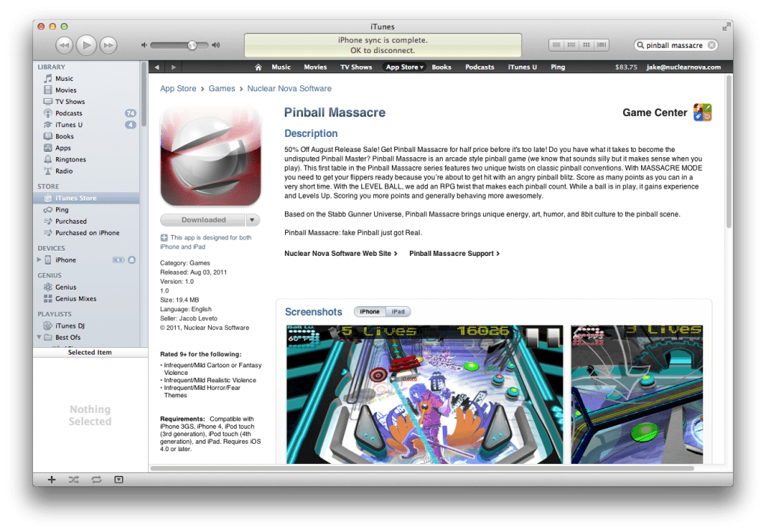Toggle repeat mode
This screenshot has width=766, height=532.
(x=96, y=480)
